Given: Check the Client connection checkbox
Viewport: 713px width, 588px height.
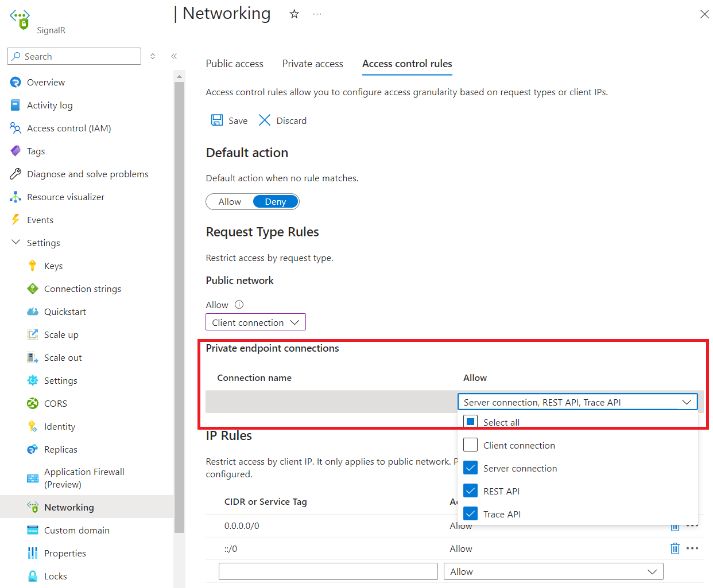Looking at the screenshot, I should (470, 445).
